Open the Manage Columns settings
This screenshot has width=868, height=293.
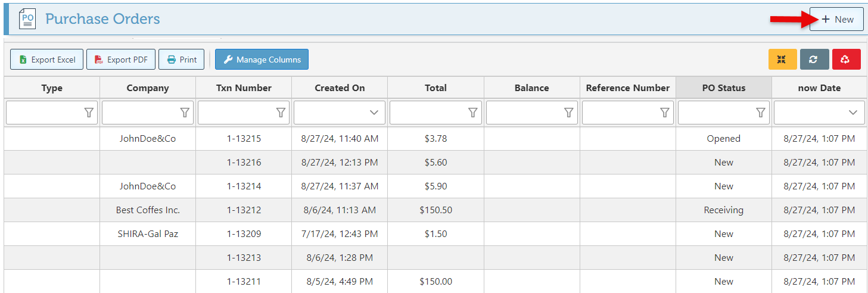(x=262, y=60)
